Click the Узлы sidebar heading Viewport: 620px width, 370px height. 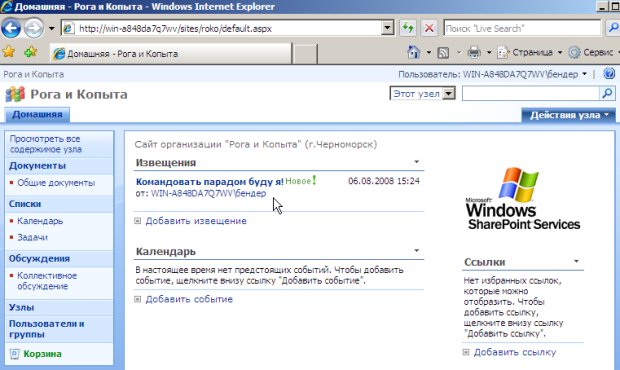coord(21,307)
